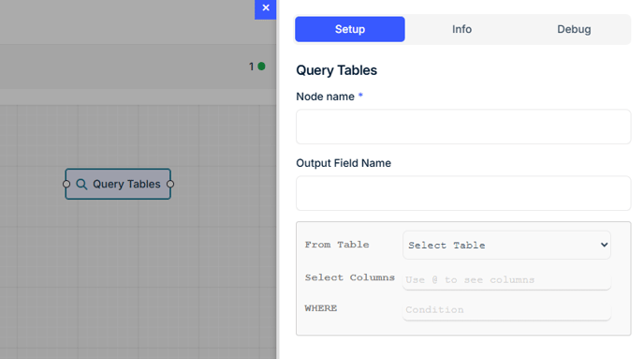Click the From Table label

[x=337, y=245]
